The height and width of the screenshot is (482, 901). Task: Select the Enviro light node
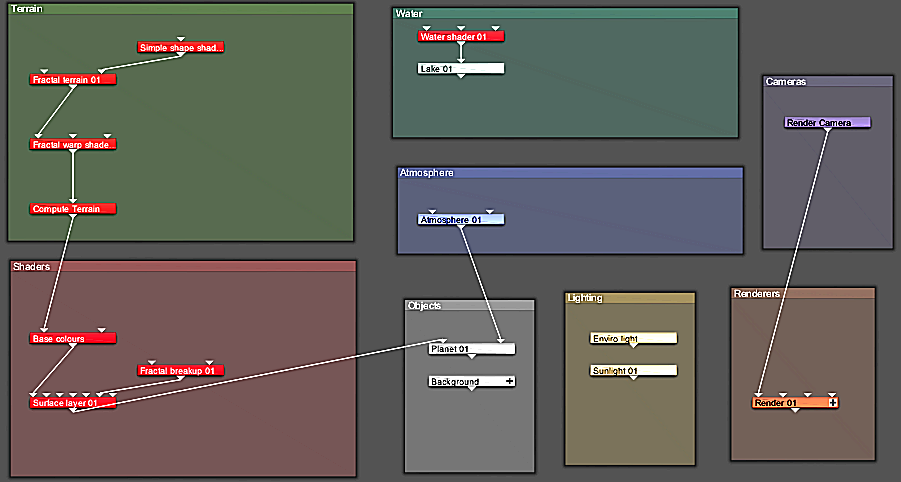click(633, 339)
